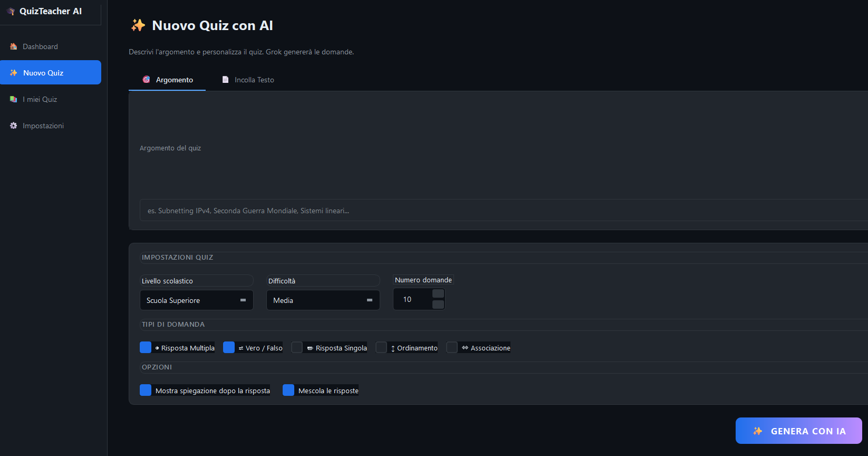
Task: Uncheck Vero / Falso question type
Action: coord(229,347)
